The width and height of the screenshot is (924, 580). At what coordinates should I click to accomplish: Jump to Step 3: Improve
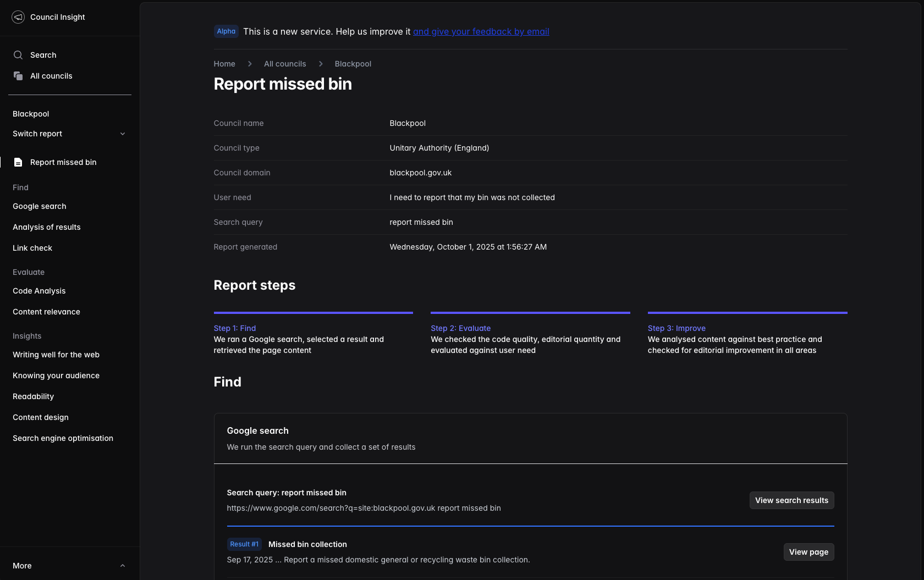676,328
